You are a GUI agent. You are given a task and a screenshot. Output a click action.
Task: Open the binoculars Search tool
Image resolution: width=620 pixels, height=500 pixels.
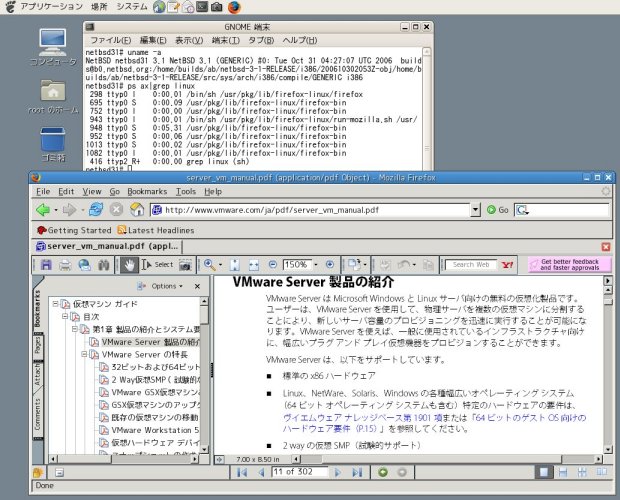pos(104,265)
